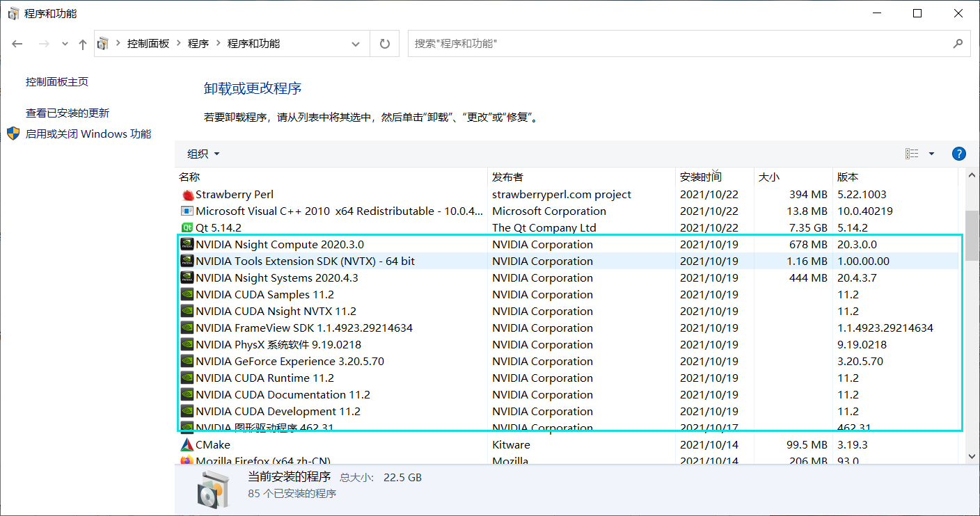Click the NVIDIA FrameView SDK icon

pyautogui.click(x=187, y=328)
